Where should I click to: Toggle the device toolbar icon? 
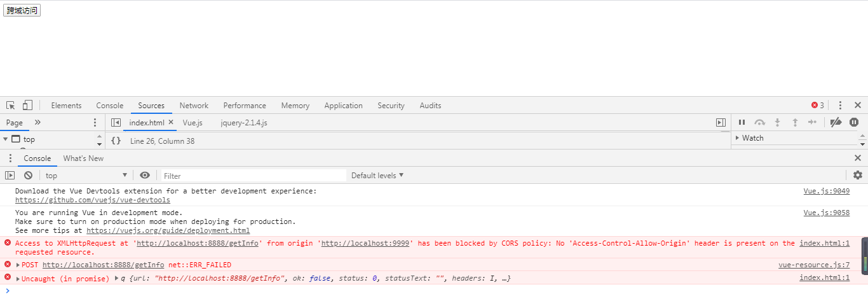coord(27,106)
